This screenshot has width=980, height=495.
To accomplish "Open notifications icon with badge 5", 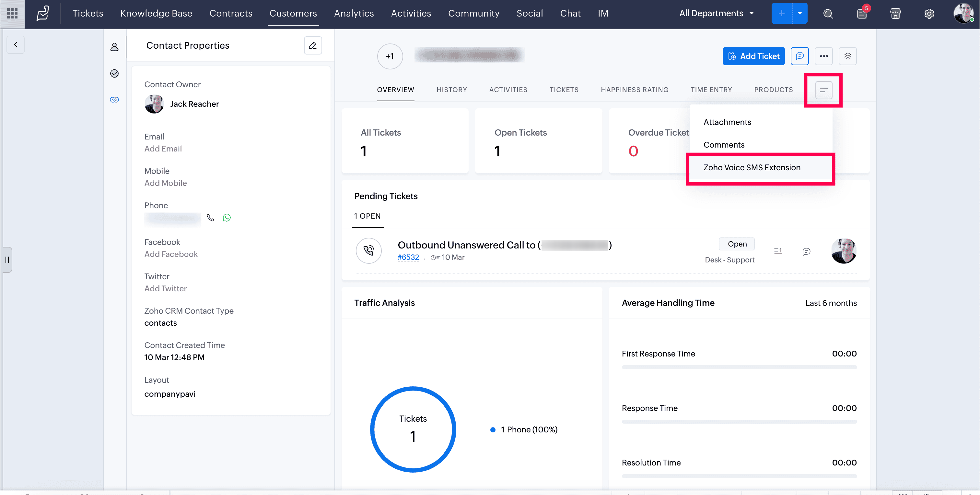I will tap(862, 14).
